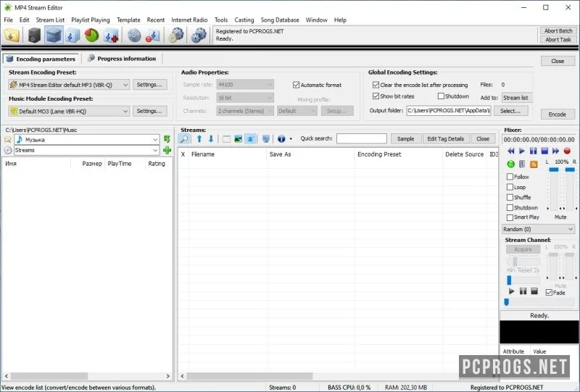Click Select button for Output folder
580x392 pixels.
click(x=510, y=111)
